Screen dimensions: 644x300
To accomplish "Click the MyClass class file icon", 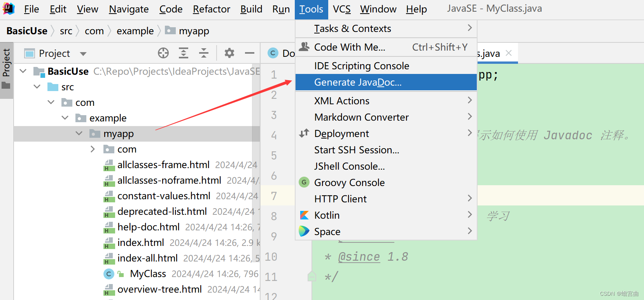I will (x=109, y=274).
